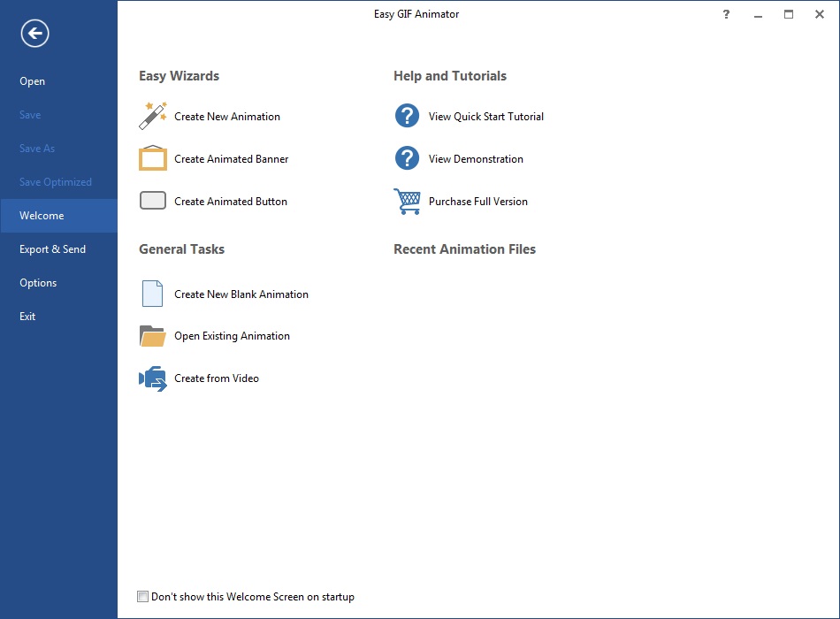Screen dimensions: 840x619
Task: Click the View Demonstration question mark icon
Action: coord(407,158)
